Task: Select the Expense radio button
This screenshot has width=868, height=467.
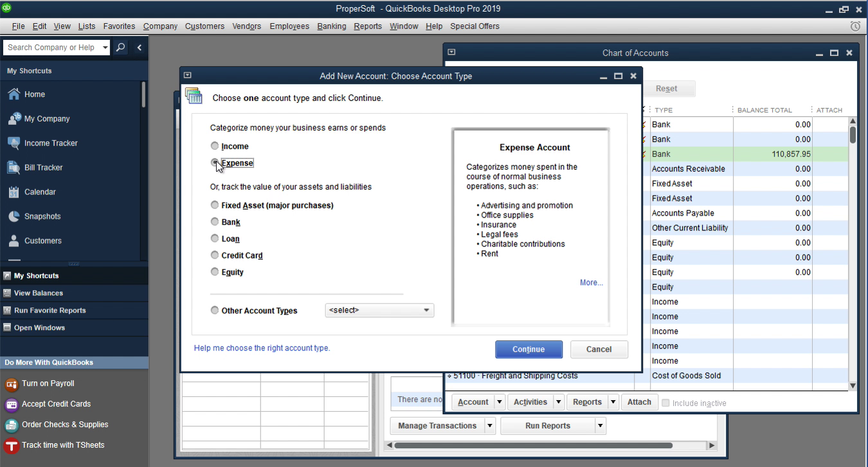Action: click(215, 163)
